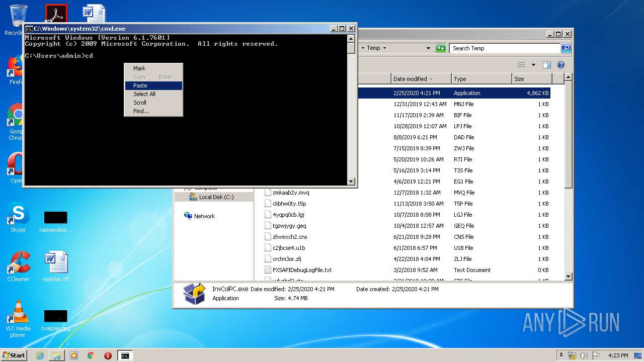Launch Internet Explorer from taskbar

(x=40, y=355)
